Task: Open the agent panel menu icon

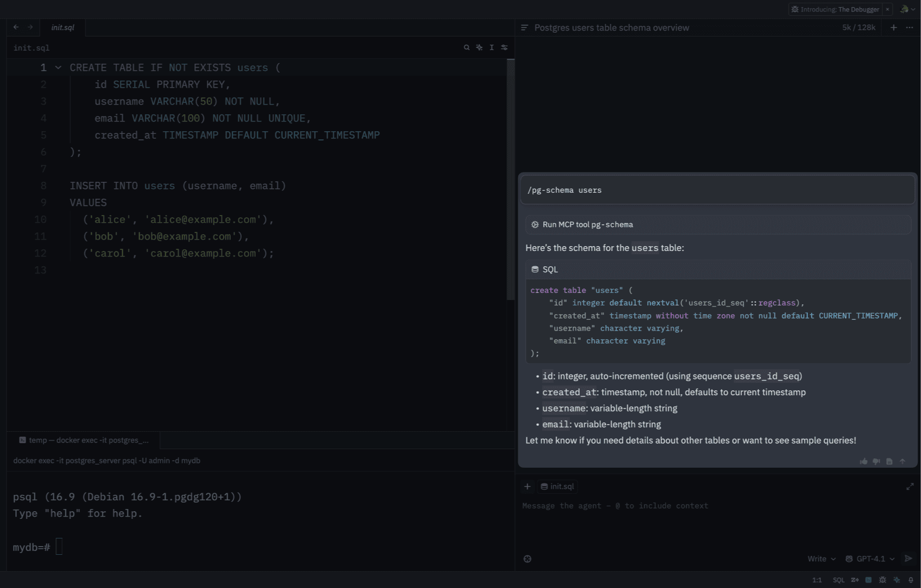Action: coord(908,27)
